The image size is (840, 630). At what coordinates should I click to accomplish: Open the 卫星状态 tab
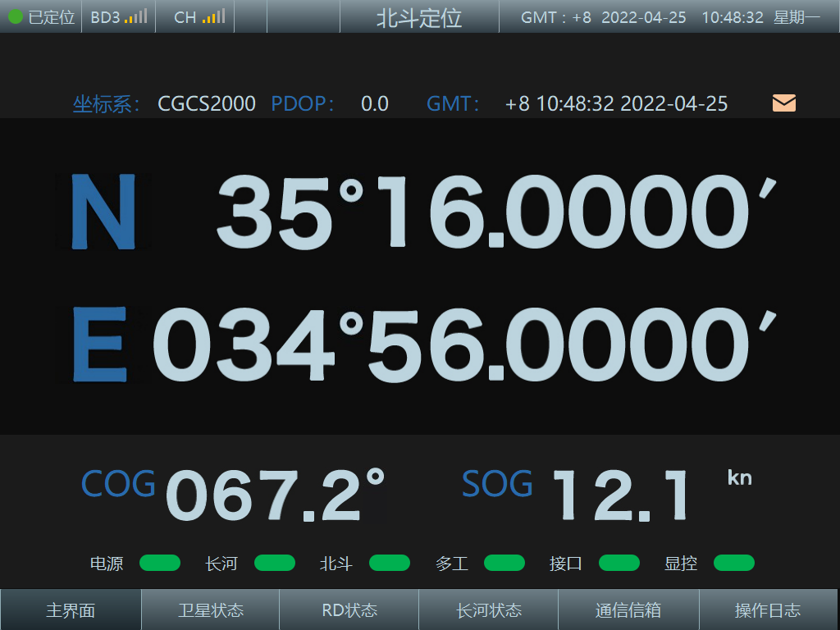pos(211,609)
